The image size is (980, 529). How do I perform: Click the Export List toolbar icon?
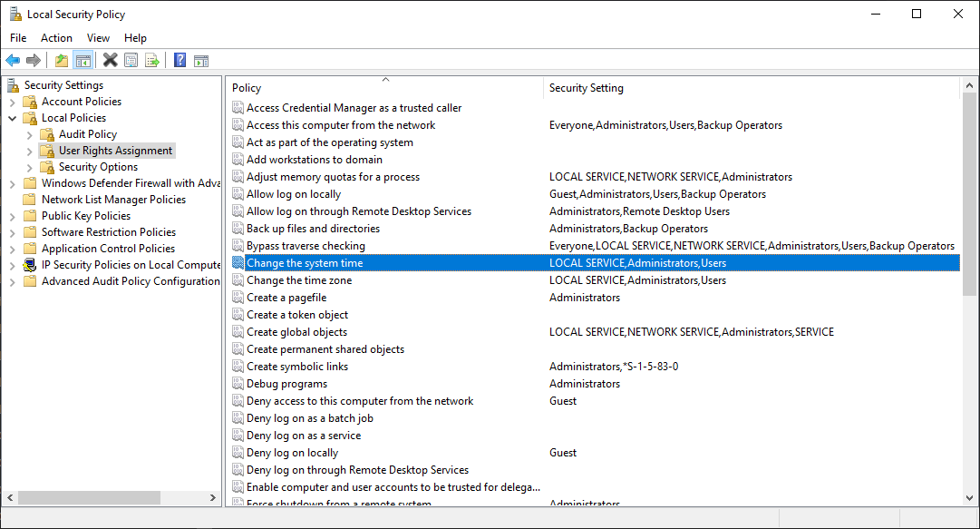coord(153,60)
